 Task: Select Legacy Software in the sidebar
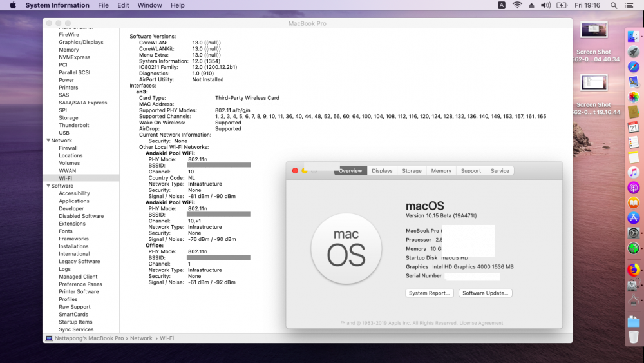(79, 262)
